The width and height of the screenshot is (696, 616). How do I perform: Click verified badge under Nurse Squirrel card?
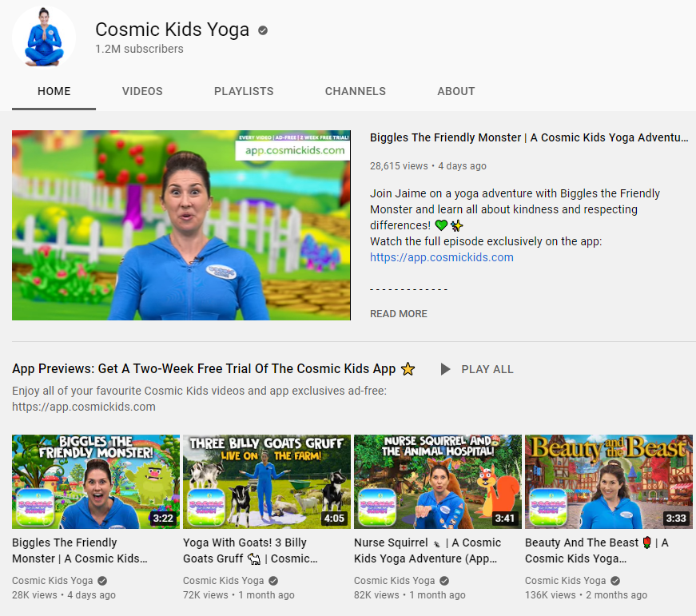[444, 581]
